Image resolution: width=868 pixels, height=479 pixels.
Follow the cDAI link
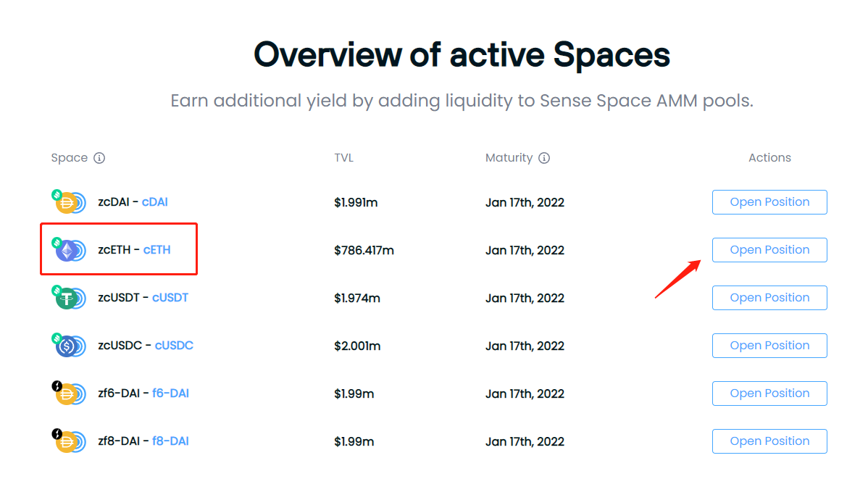[x=154, y=202]
